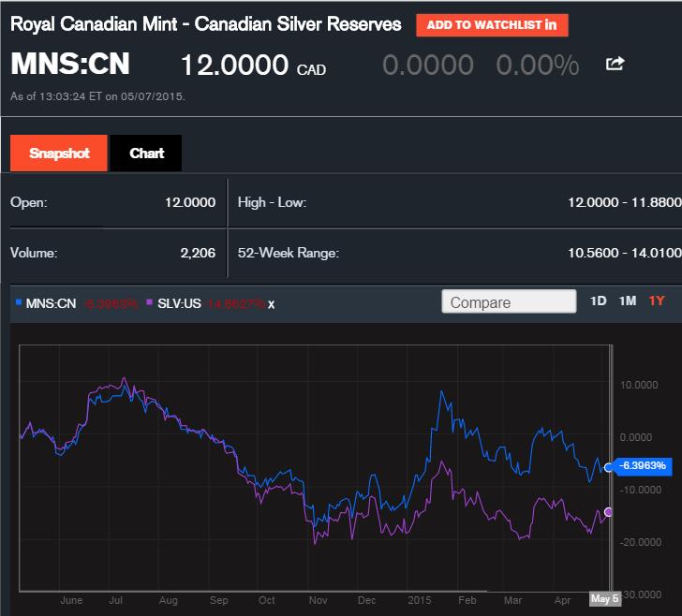Select the 1M time range
The width and height of the screenshot is (682, 616).
[x=628, y=301]
